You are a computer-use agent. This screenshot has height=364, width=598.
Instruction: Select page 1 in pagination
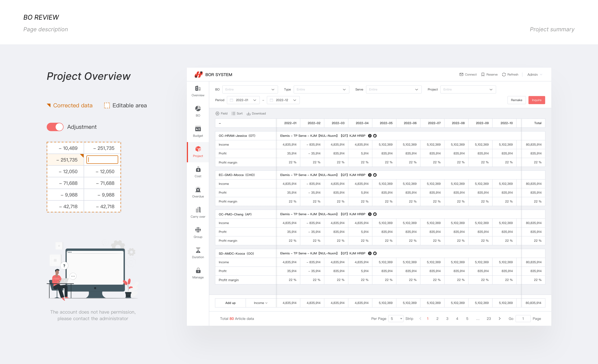point(428,318)
